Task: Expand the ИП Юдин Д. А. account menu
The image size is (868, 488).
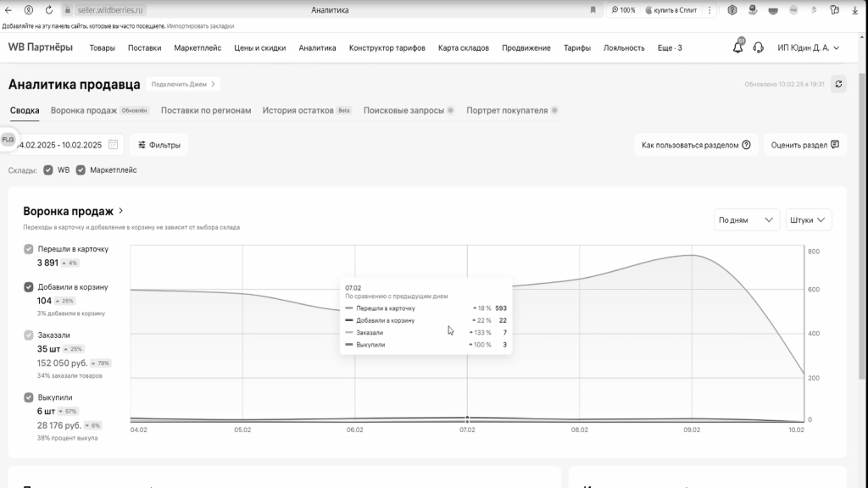Action: tap(808, 47)
